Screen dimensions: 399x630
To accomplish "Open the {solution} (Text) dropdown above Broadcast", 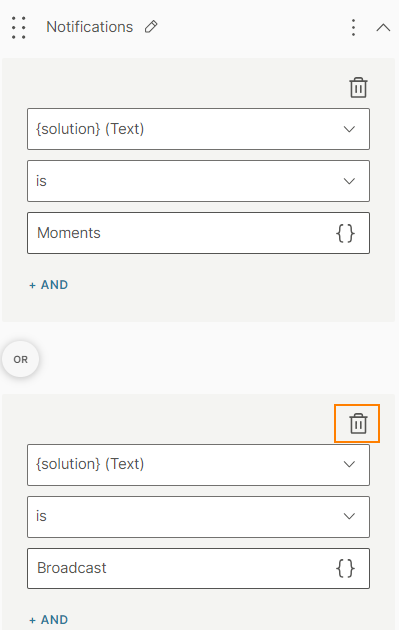I will pos(198,464).
